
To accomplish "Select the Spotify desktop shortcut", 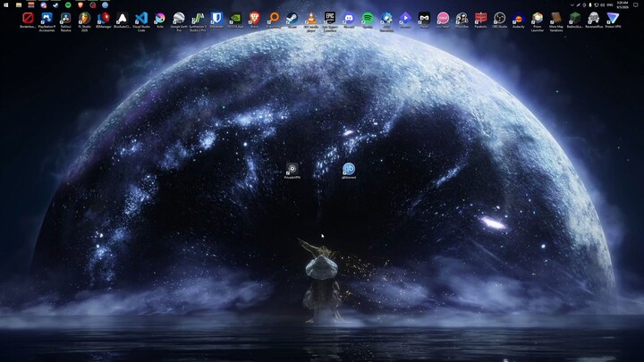I will (368, 20).
